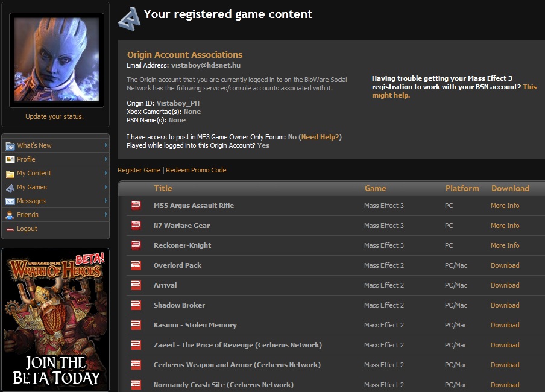Screen dimensions: 545x392
Task: Expand the Profile submenu arrow
Action: (x=106, y=159)
